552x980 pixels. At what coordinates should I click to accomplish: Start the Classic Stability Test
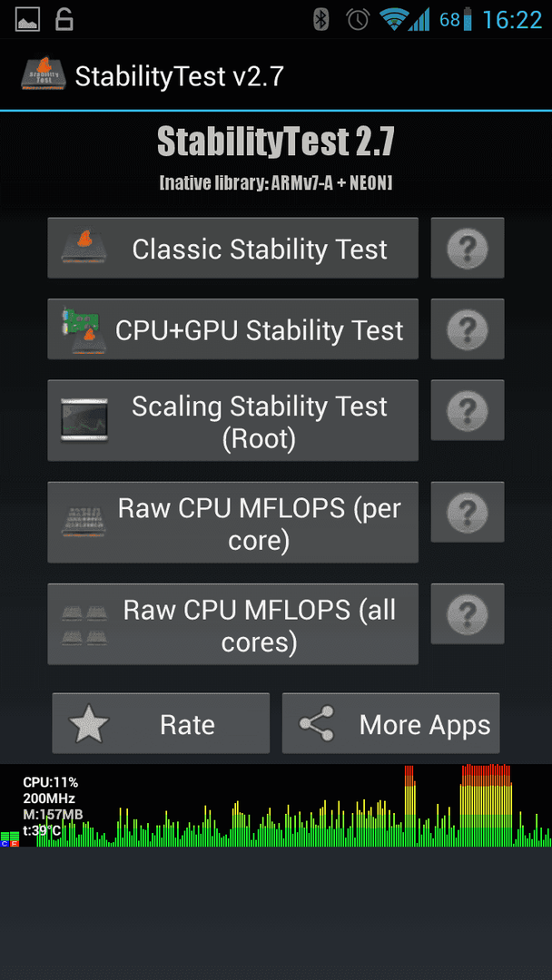(233, 248)
